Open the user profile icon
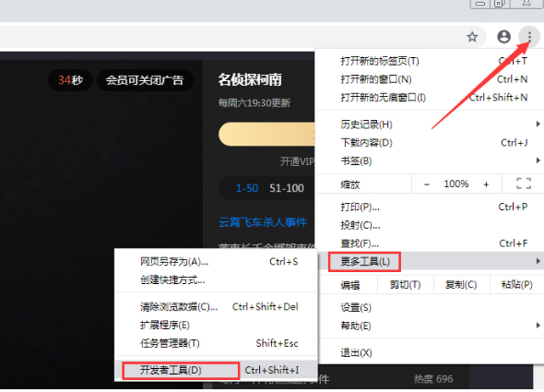The image size is (544, 392). tap(503, 37)
